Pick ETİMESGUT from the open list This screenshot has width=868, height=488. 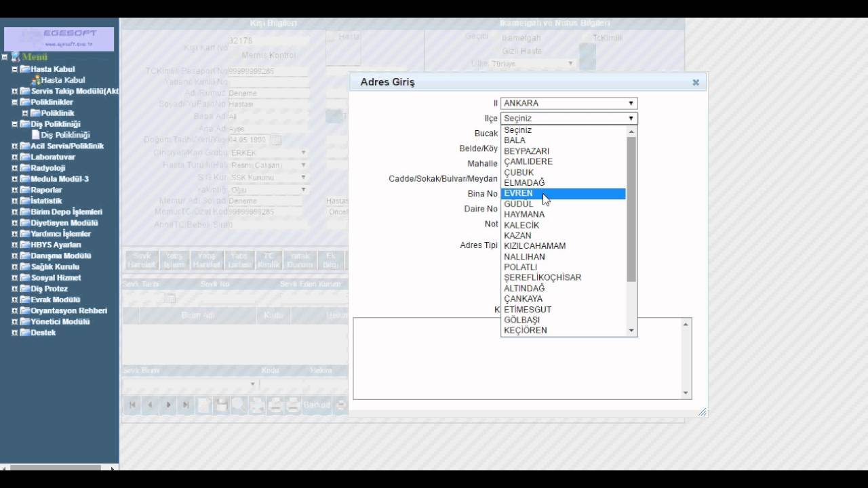(563, 309)
